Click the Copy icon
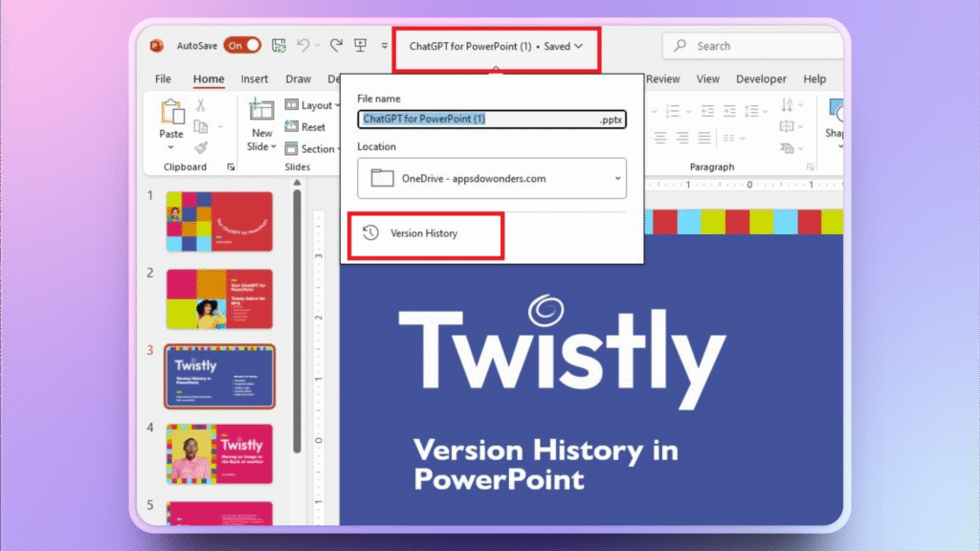 [200, 125]
